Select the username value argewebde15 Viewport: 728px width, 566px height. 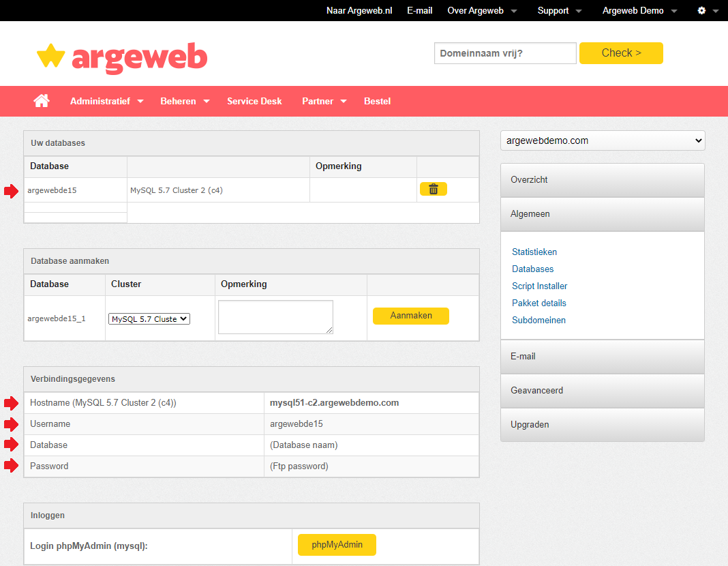297,424
